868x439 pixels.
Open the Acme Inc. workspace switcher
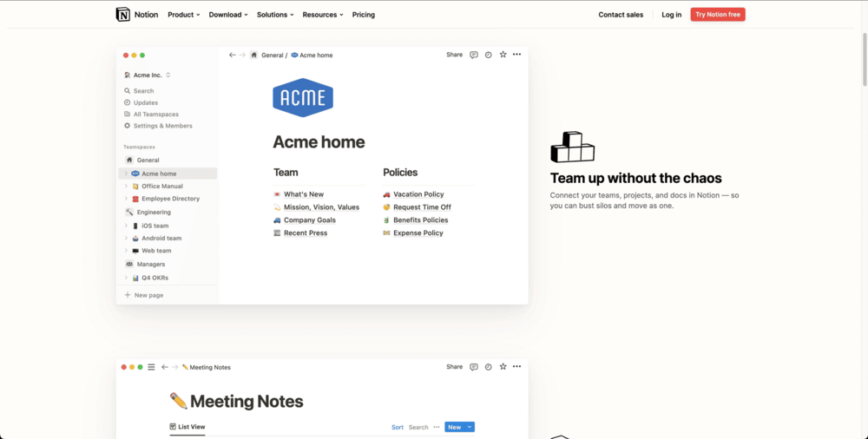pos(148,75)
